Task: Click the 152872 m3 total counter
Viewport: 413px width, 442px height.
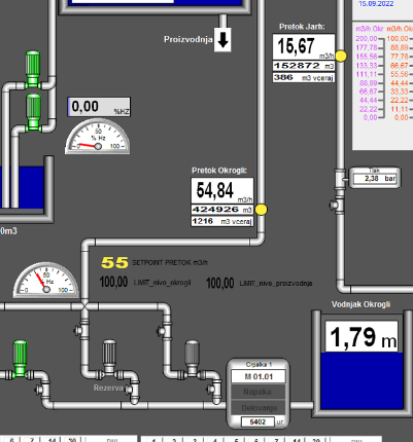Action: tap(304, 66)
